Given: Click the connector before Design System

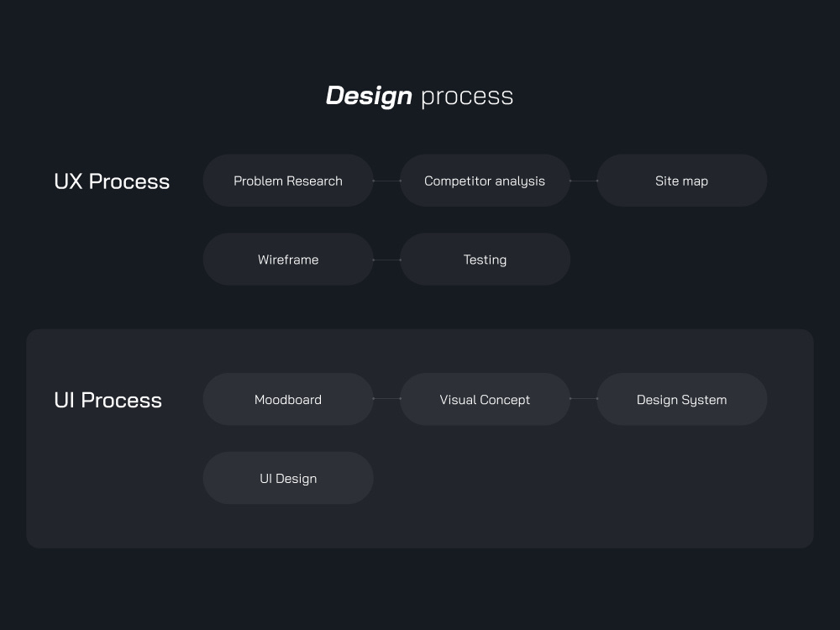Looking at the screenshot, I should pos(584,399).
